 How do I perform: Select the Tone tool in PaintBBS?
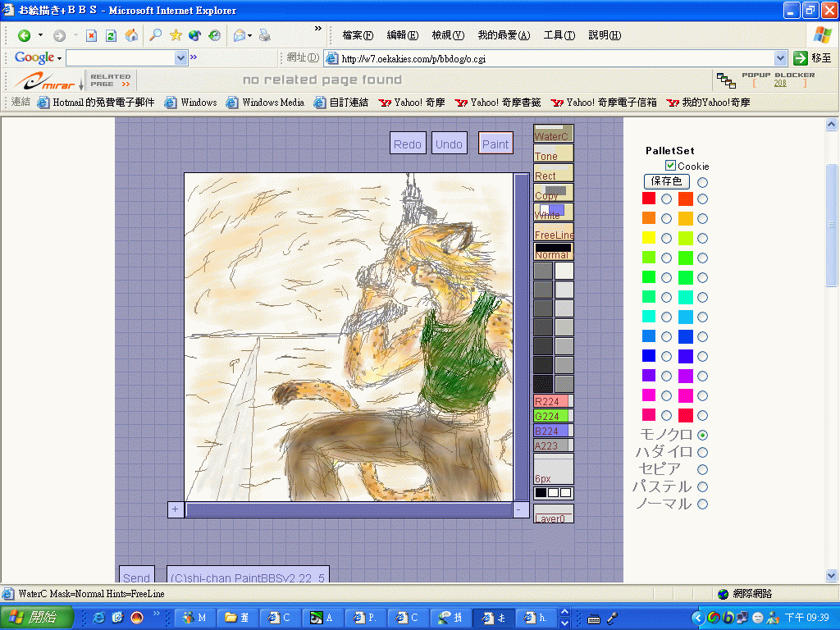(x=553, y=154)
